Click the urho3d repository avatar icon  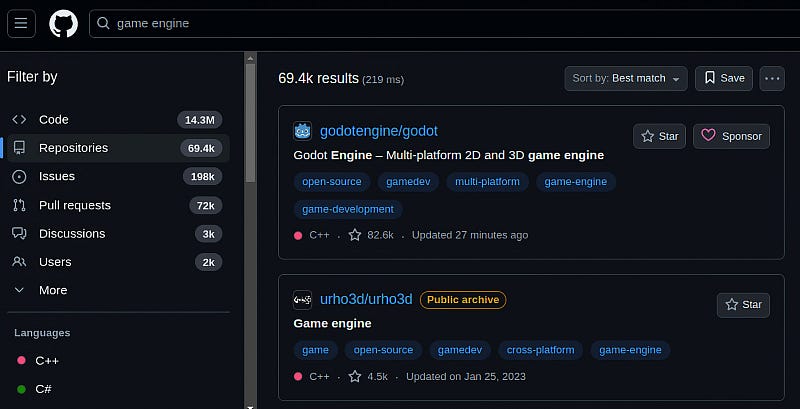[303, 300]
